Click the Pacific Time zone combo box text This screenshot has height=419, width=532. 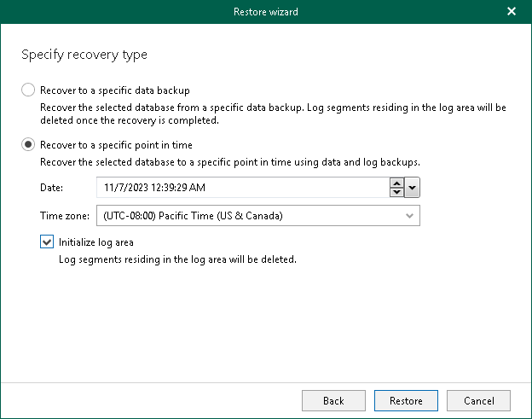[192, 216]
